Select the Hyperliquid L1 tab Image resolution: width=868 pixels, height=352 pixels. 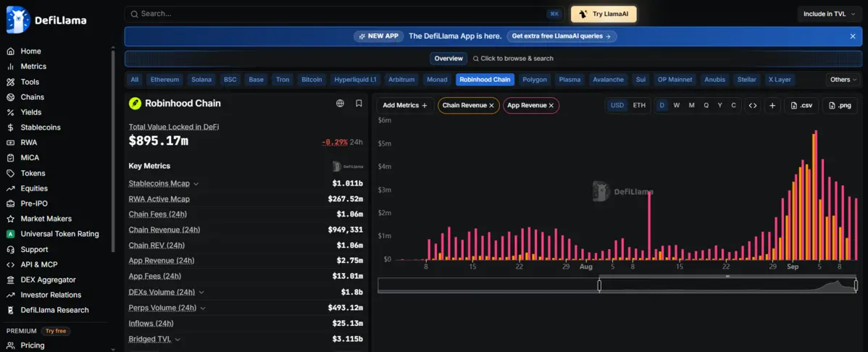[x=356, y=80]
